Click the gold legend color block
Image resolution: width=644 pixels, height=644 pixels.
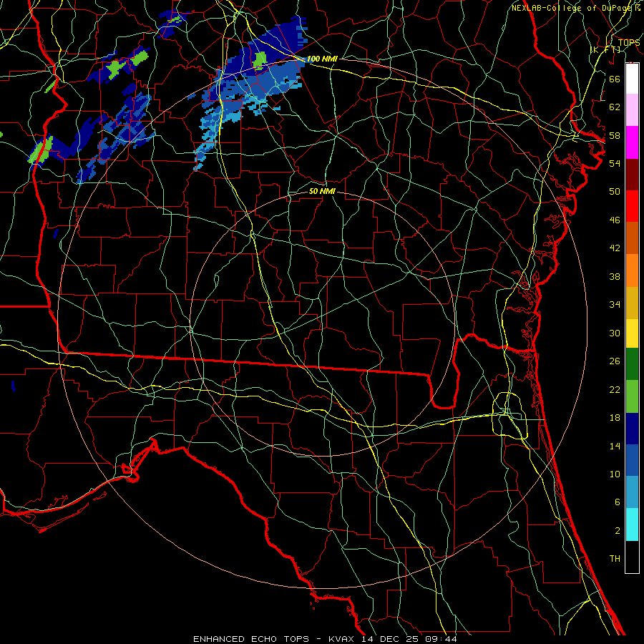[632, 303]
